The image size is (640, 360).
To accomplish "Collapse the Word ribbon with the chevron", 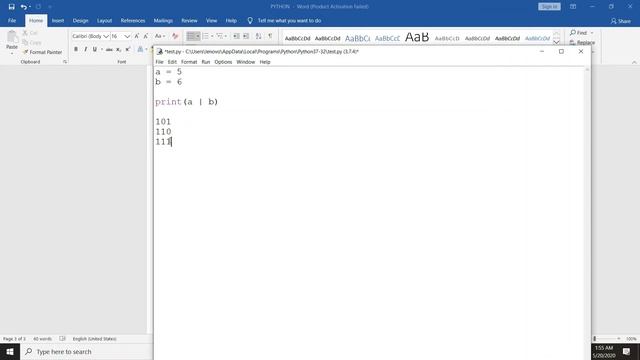I will 634,62.
